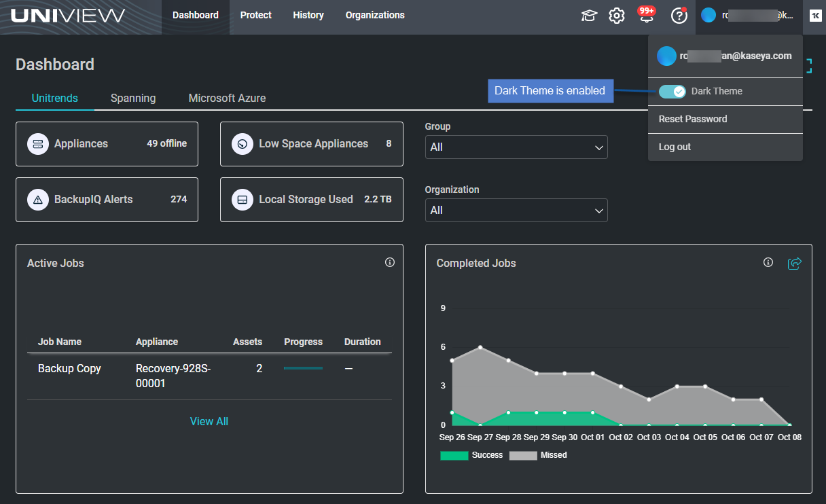Click the Sep 27 data point peak on chart
The width and height of the screenshot is (826, 504).
pos(480,348)
